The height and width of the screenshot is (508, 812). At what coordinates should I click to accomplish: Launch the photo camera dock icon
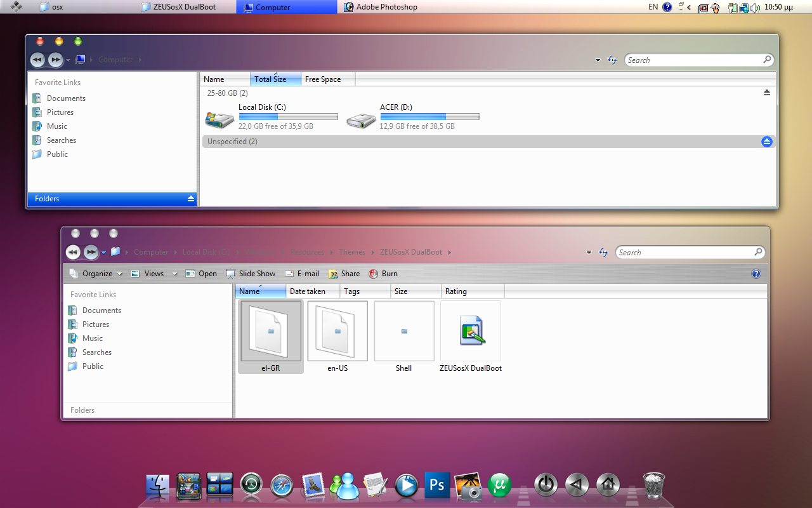click(x=469, y=486)
